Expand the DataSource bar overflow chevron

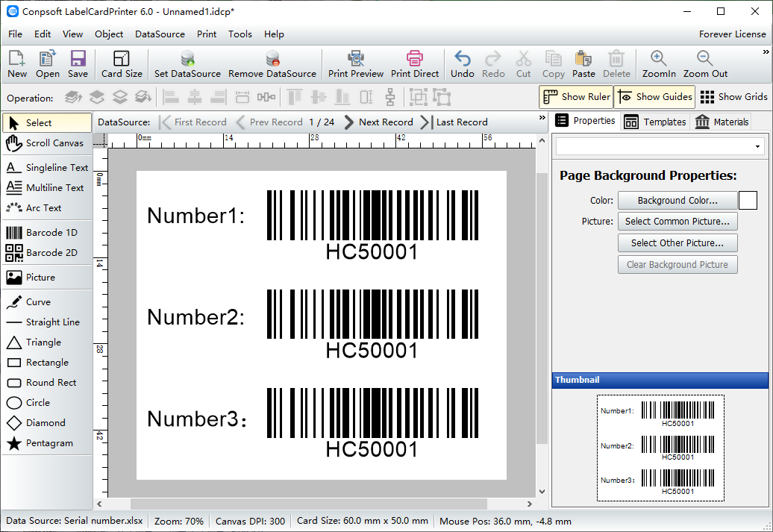[x=542, y=118]
